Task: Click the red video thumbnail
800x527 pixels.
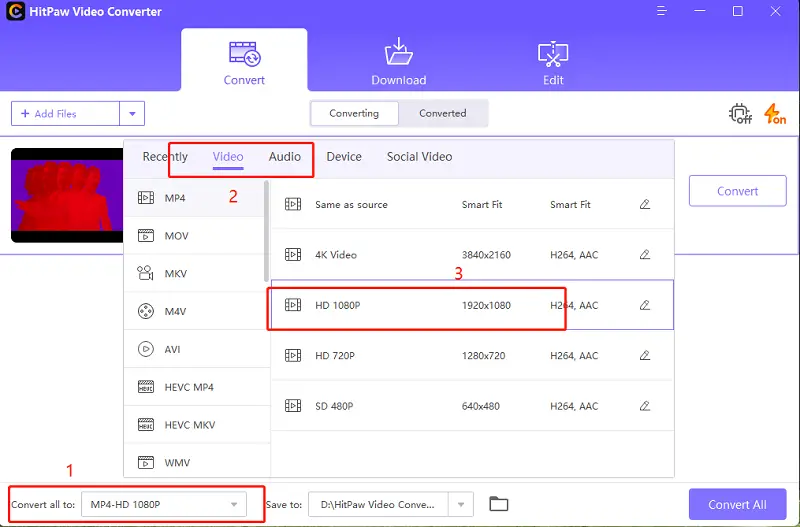Action: click(x=67, y=195)
